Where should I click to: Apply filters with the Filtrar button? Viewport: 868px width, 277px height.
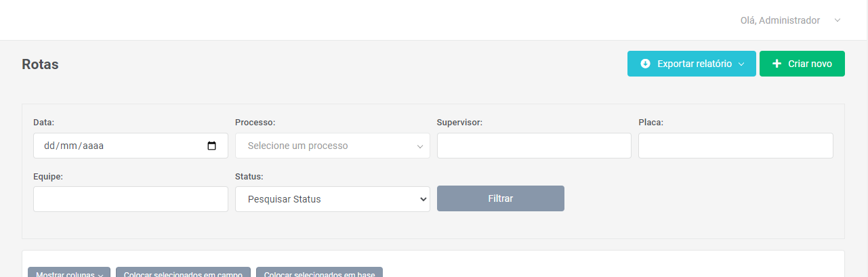500,198
